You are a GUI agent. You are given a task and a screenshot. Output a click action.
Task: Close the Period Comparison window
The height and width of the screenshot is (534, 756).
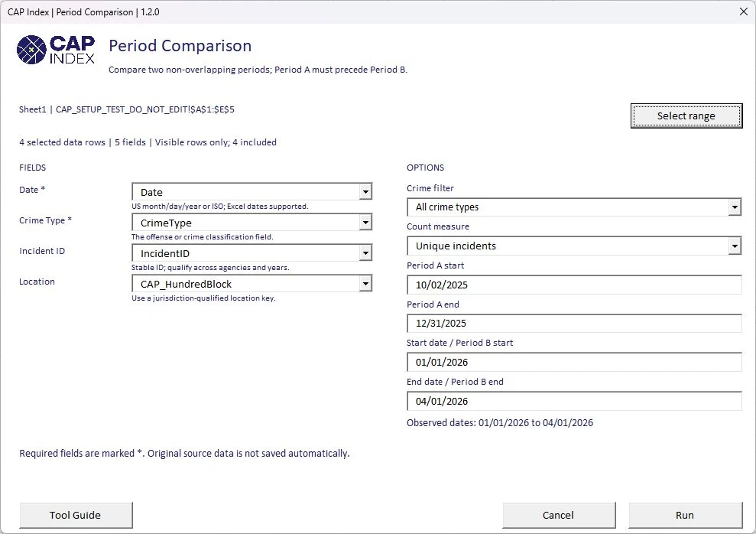point(744,11)
